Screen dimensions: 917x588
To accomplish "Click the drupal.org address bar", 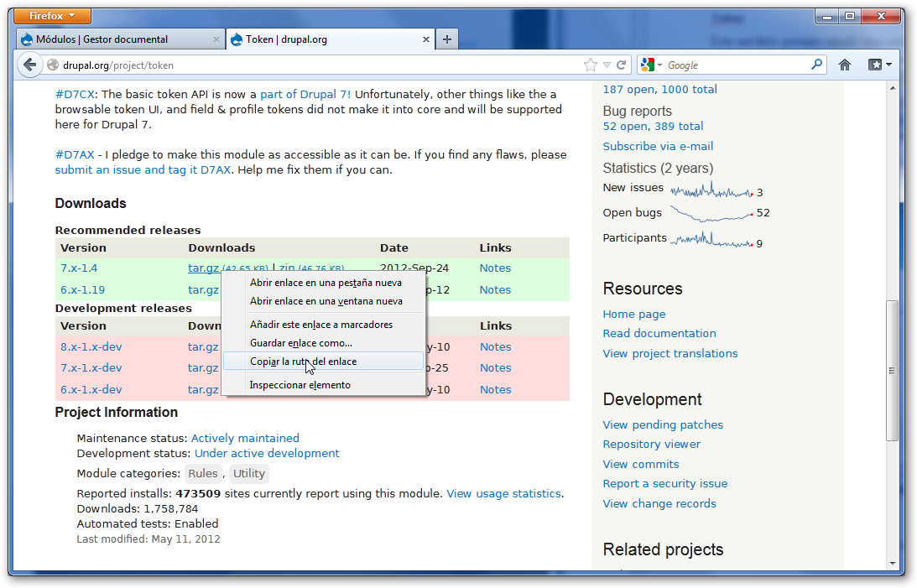I will pos(319,65).
